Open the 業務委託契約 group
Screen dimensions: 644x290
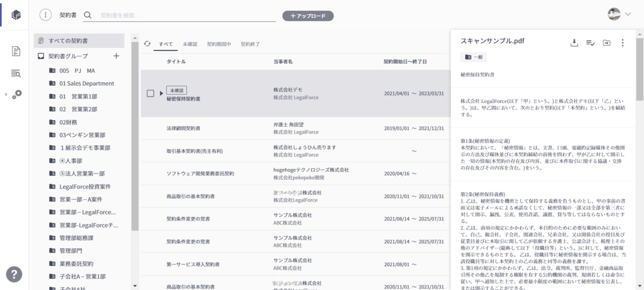[x=77, y=264]
